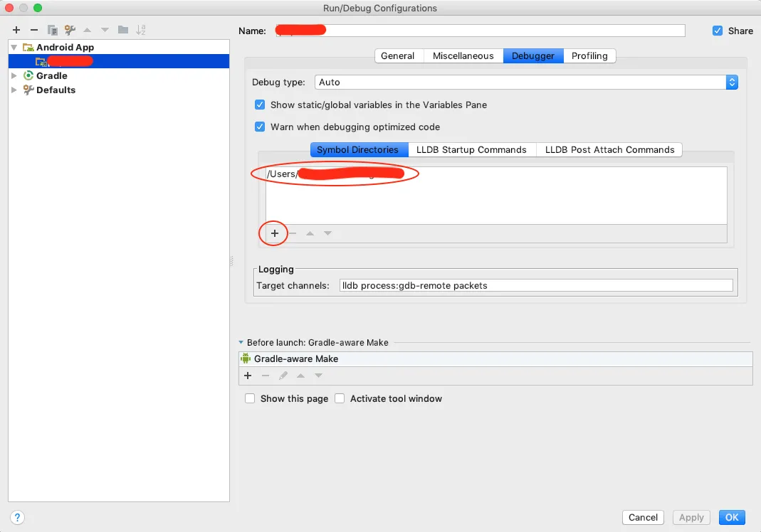Collapse the Android App tree node
The height and width of the screenshot is (532, 761).
[14, 47]
